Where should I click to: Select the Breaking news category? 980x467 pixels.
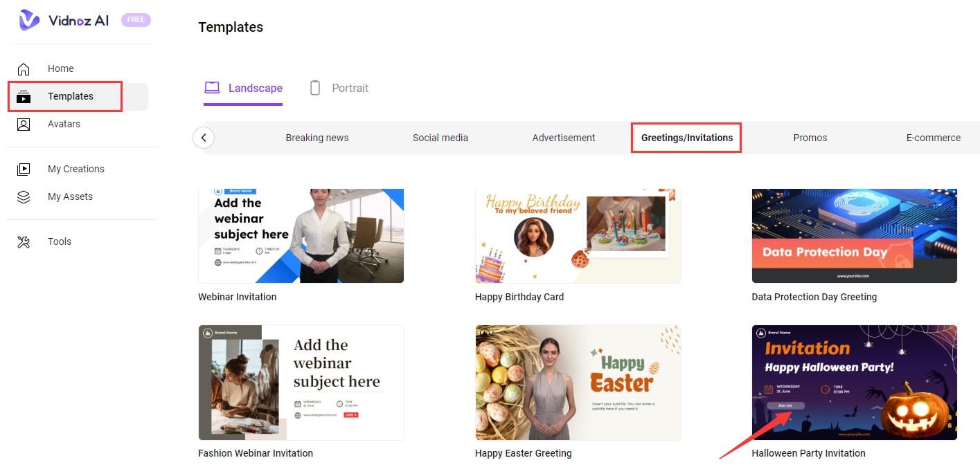[x=317, y=138]
